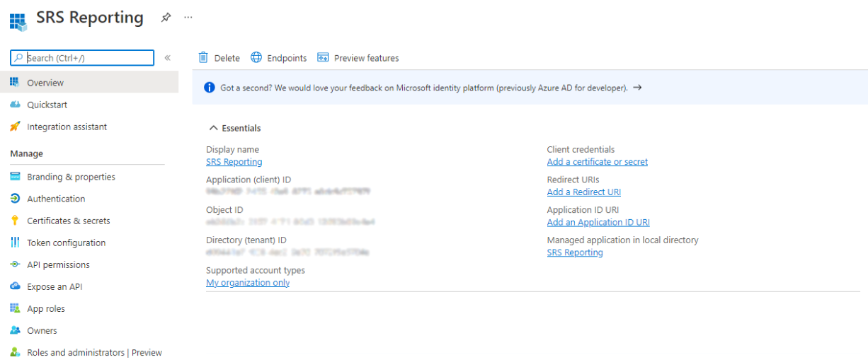868x362 pixels.
Task: Click the Preview features icon
Action: [x=323, y=57]
